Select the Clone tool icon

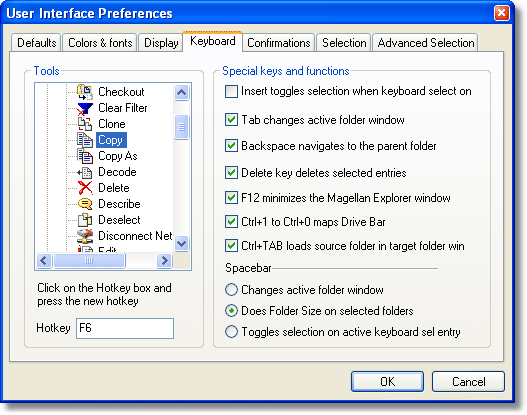tap(85, 124)
